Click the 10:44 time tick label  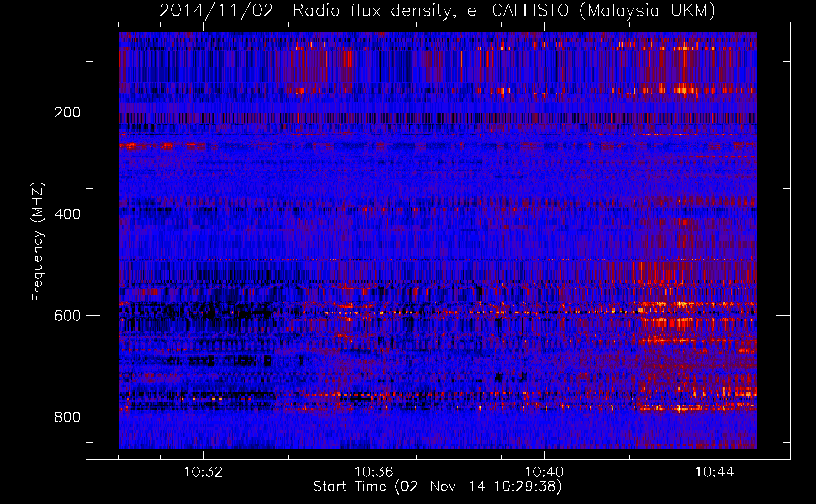[x=715, y=472]
